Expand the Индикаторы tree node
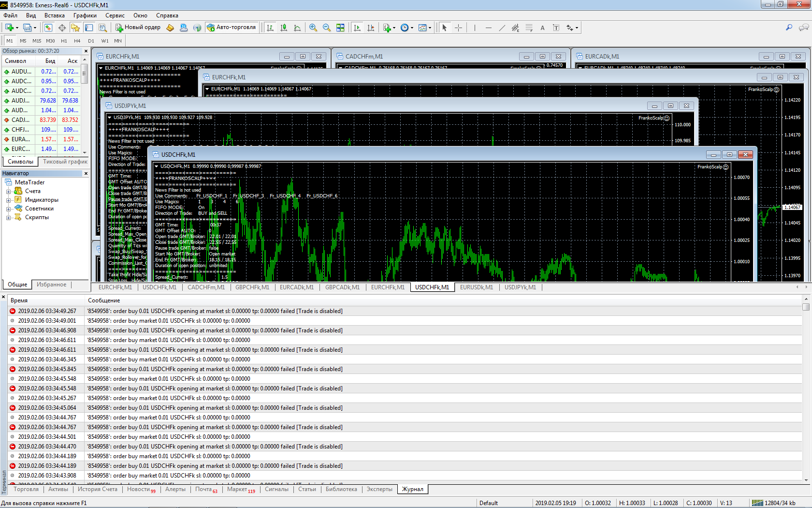 [x=8, y=200]
